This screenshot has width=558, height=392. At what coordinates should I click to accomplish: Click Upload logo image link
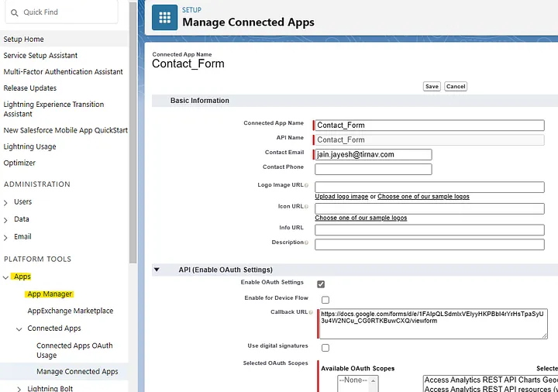(341, 197)
